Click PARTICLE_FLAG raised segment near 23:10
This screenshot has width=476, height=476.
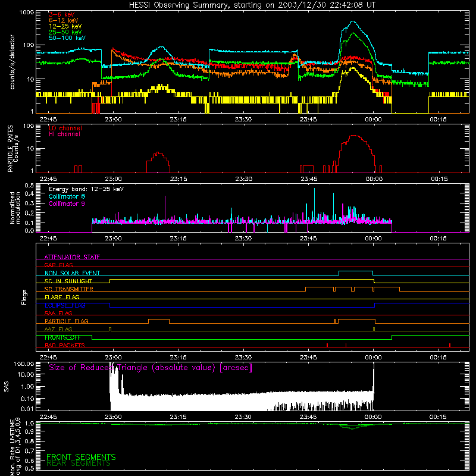pyautogui.click(x=159, y=320)
